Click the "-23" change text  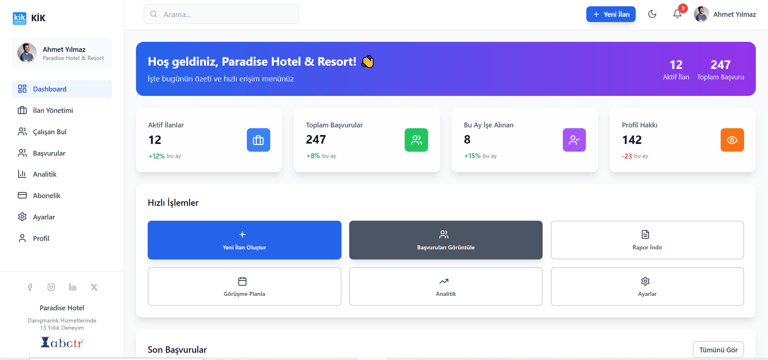pyautogui.click(x=627, y=156)
